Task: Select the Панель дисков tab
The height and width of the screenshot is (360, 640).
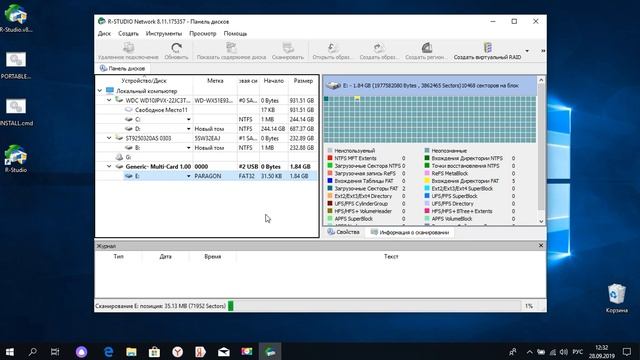Action: coord(122,68)
